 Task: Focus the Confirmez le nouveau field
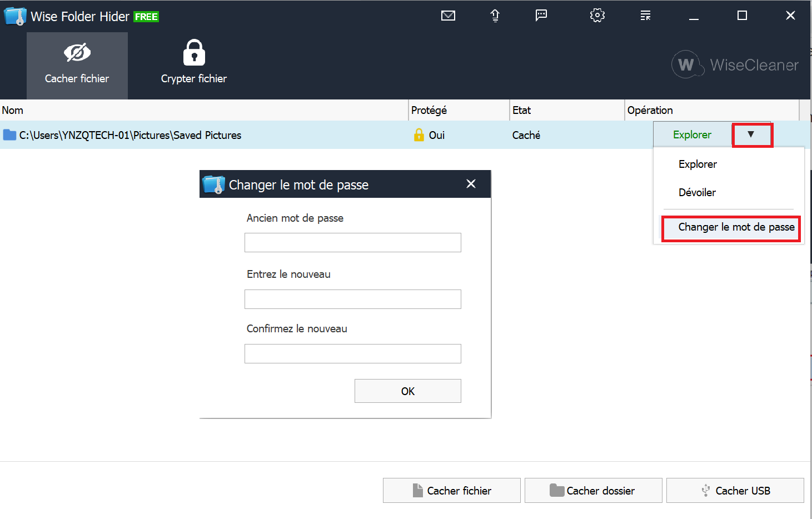[353, 354]
